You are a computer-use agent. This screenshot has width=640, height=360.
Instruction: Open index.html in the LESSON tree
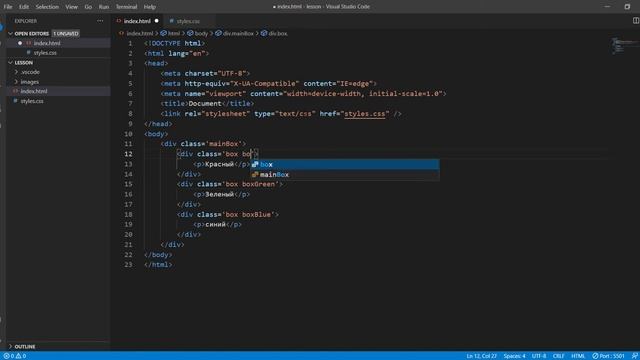pos(34,91)
